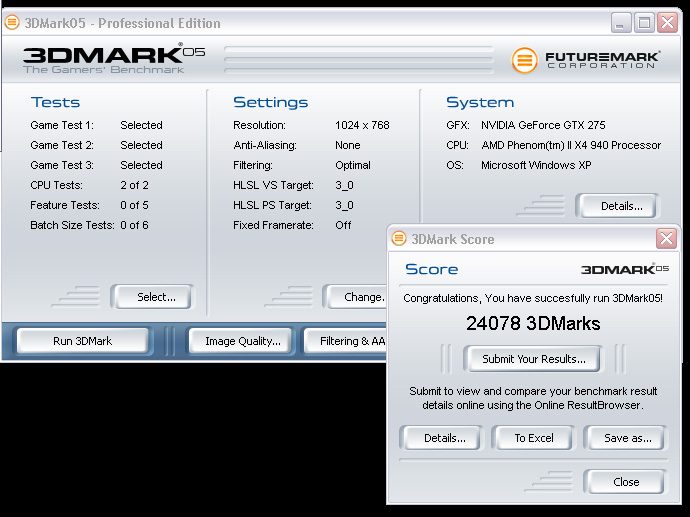690x517 pixels.
Task: Click the HLSL PS Target 3_0 value
Action: (344, 205)
